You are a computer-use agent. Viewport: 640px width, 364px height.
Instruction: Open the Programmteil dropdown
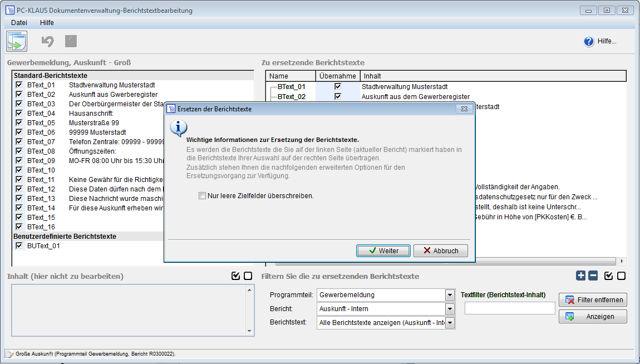(450, 295)
